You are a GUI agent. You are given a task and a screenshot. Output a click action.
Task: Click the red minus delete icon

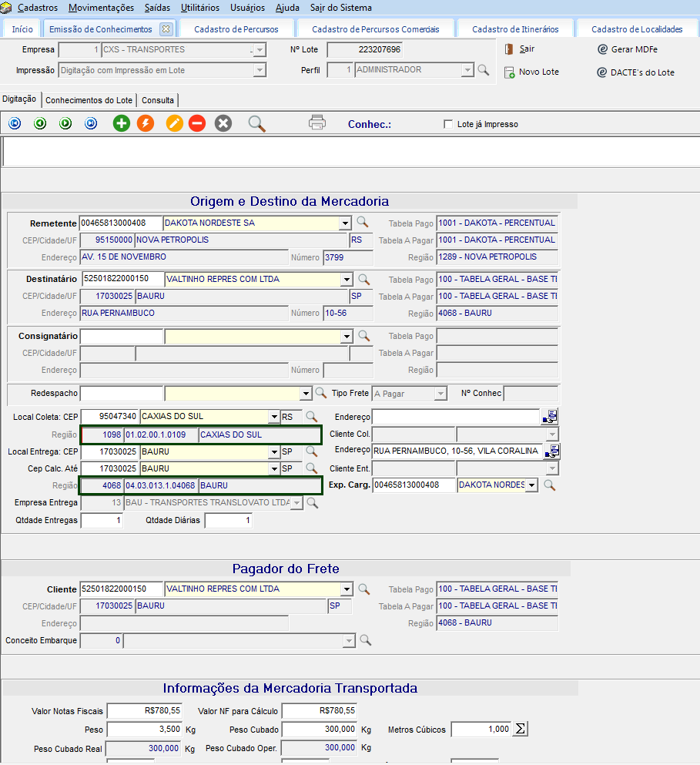click(197, 123)
